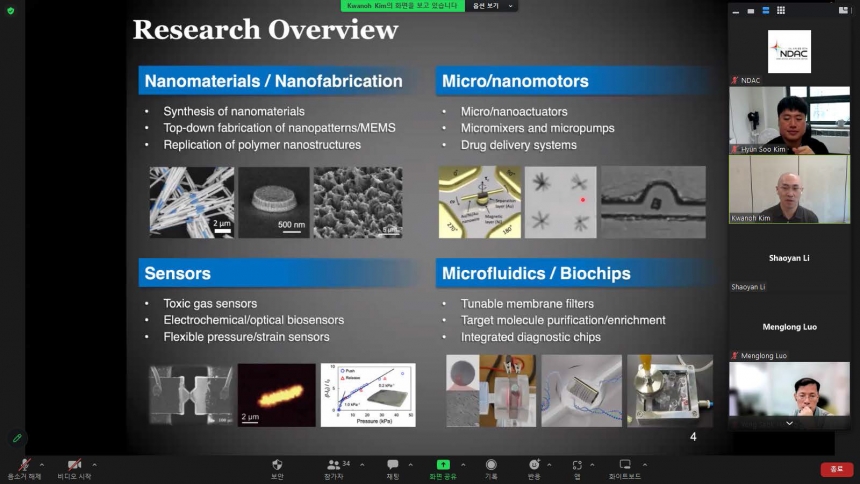860x484 pixels.
Task: Click the 'Nanomaterials / Nanofabrication' heading
Action: pyautogui.click(x=273, y=81)
